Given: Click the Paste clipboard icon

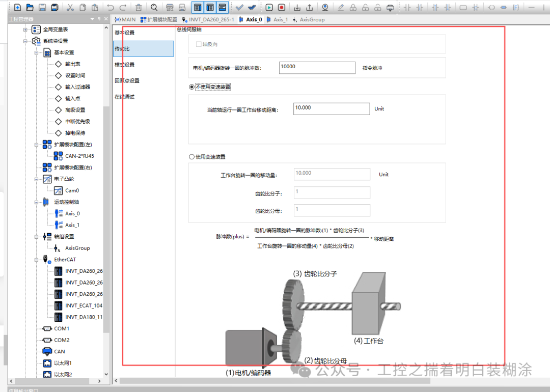Looking at the screenshot, I should (x=95, y=7).
